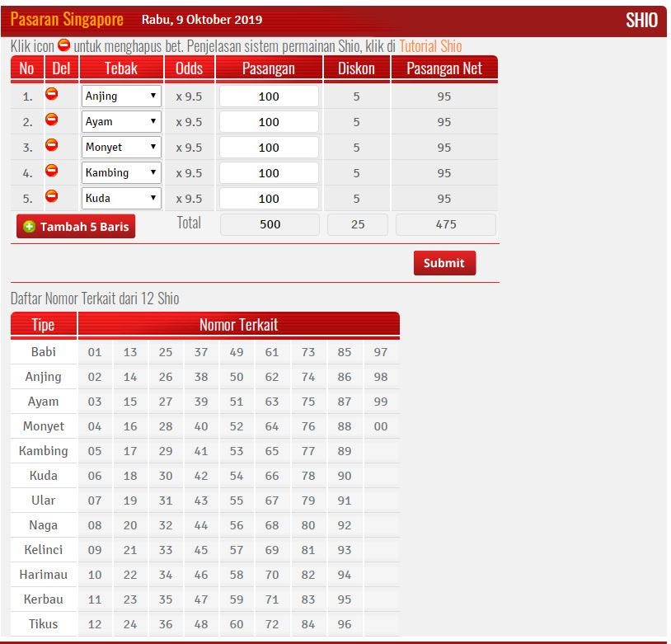
Task: Click number 99 in the Ayam row
Action: coord(381,402)
